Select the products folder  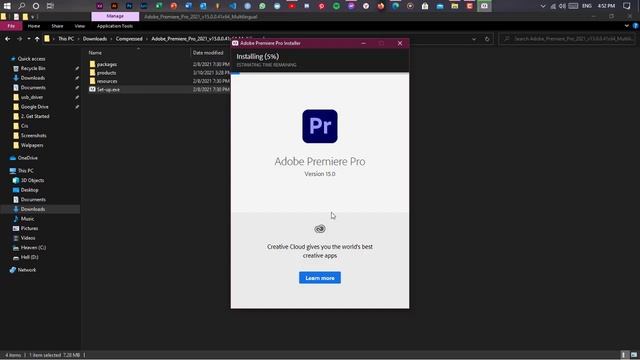pos(106,73)
